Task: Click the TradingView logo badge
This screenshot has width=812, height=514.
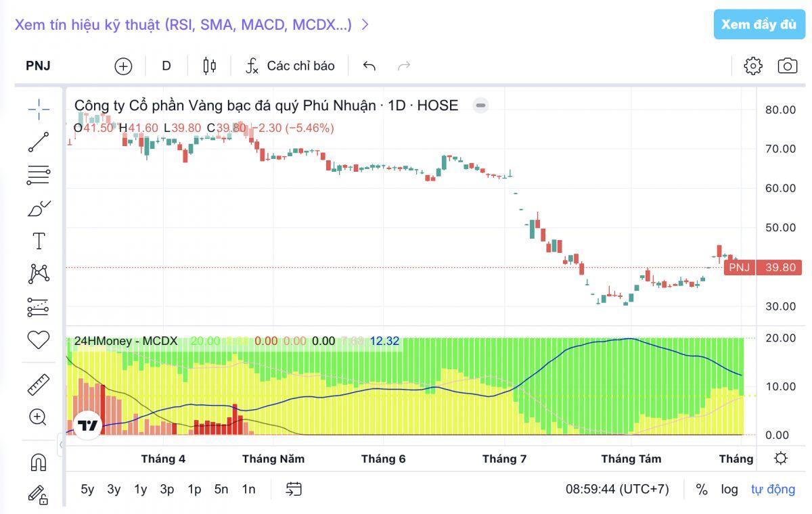Action: click(x=87, y=425)
